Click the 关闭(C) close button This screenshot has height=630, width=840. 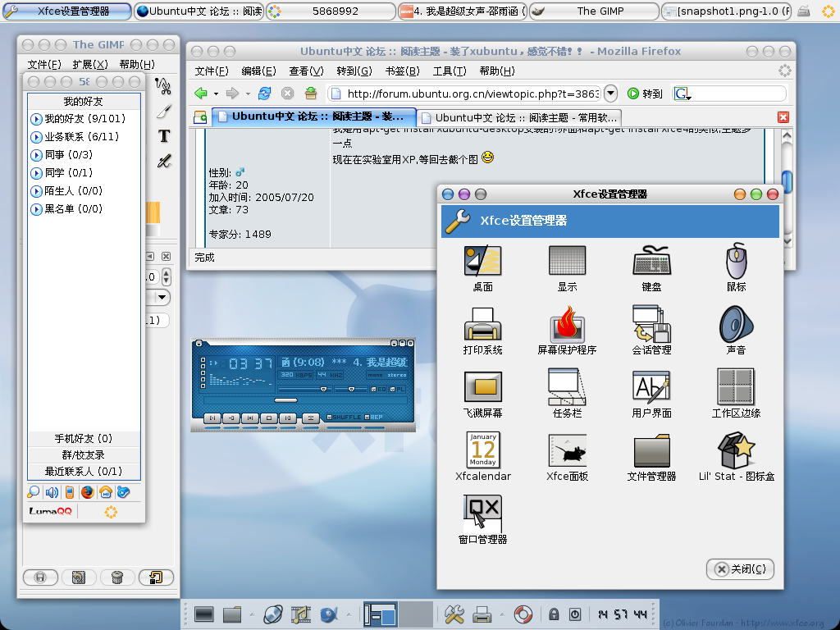741,569
